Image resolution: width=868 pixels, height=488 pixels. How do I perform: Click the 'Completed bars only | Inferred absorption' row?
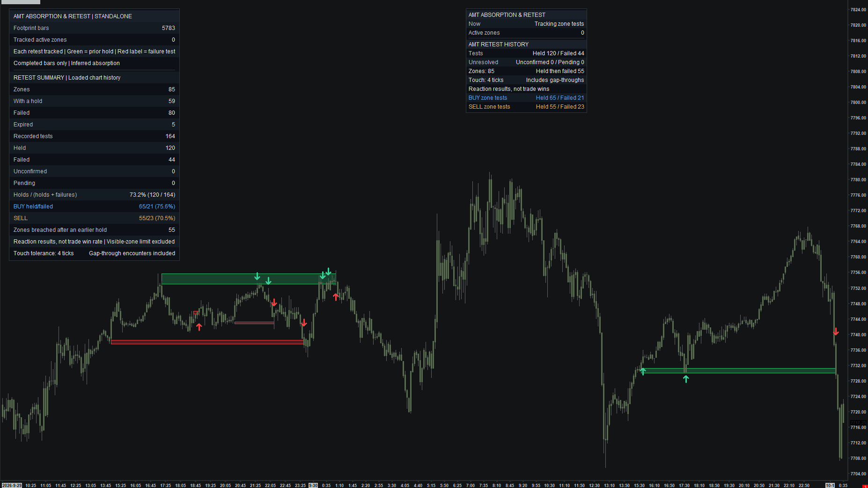(94, 63)
